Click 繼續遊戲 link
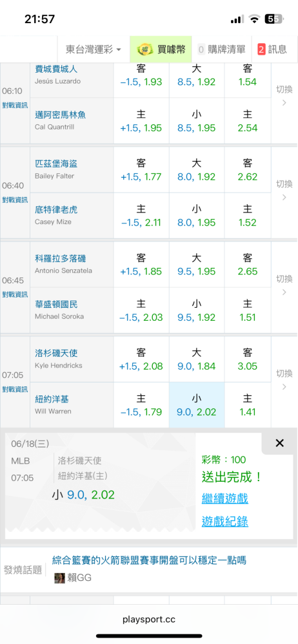Image resolution: width=298 pixels, height=644 pixels. [224, 498]
